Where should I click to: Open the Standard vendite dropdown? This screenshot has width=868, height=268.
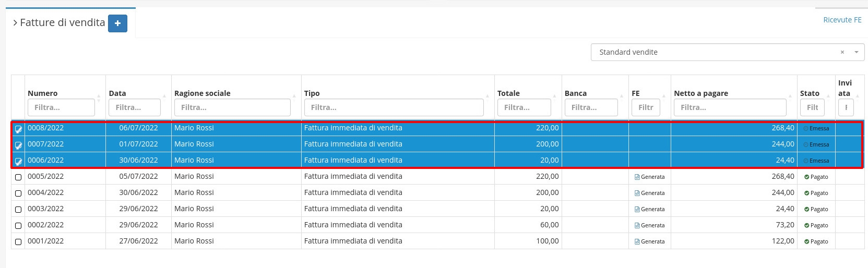pos(856,52)
